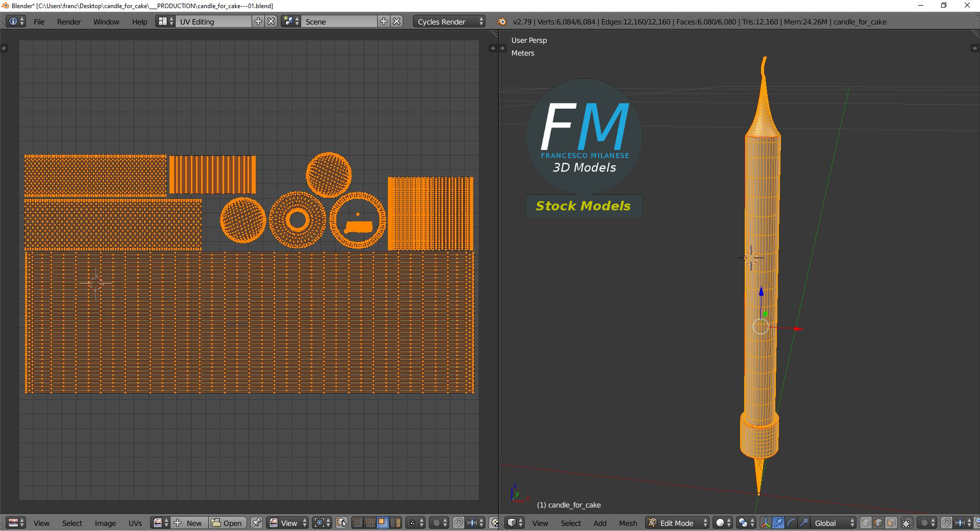Enable the rotate manipulator icon
This screenshot has height=531, width=980.
[791, 523]
